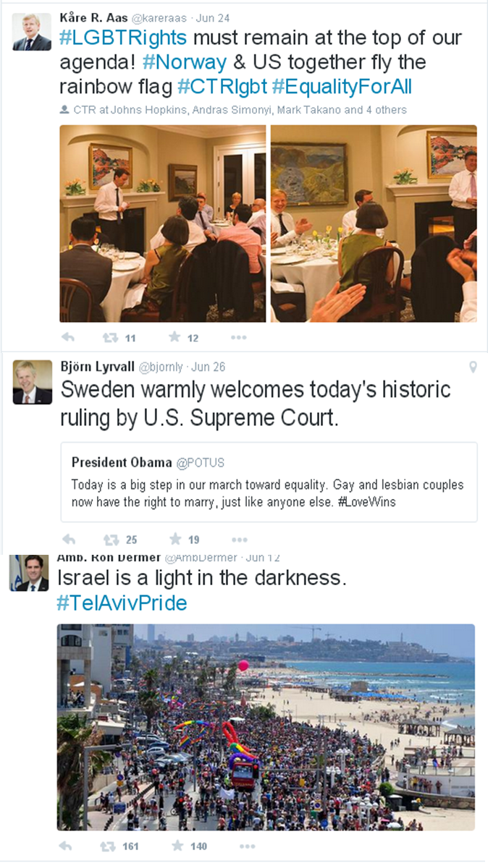
Task: Open Kåre R. Aas profile avatar
Action: tap(32, 32)
